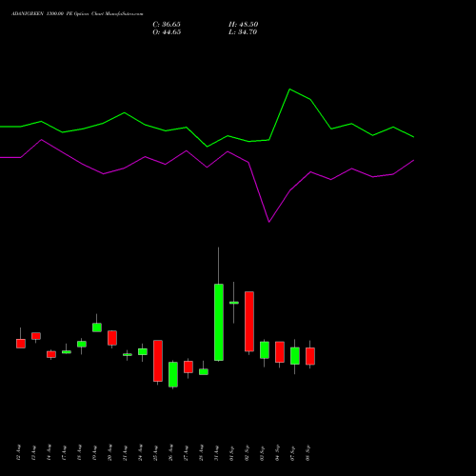This screenshot has height=476, width=476.
Task: Click the 21 Aug date label
Action: (x=125, y=452)
